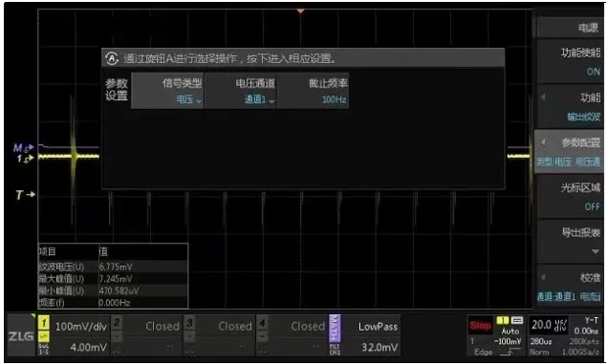Open the 信号类型 电压 dropdown

167,91
